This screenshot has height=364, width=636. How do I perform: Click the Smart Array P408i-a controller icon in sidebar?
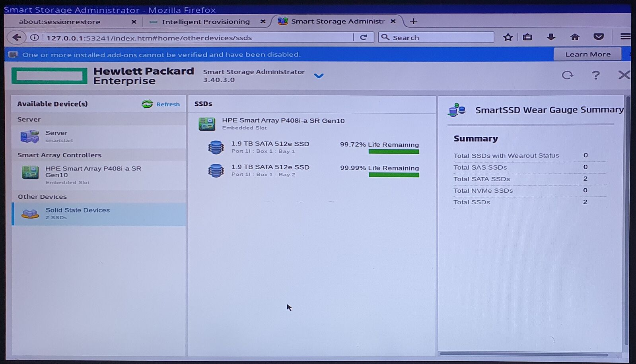30,173
